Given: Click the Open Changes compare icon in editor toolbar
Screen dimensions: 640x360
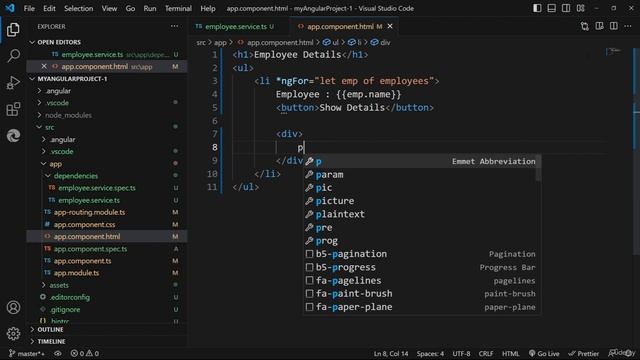Looking at the screenshot, I should pyautogui.click(x=584, y=27).
